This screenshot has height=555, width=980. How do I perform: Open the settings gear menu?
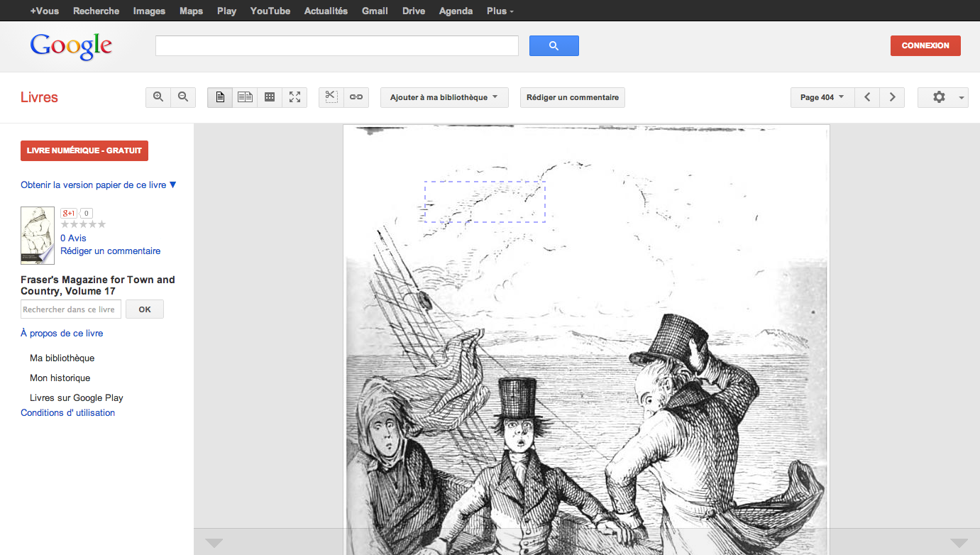tap(942, 97)
